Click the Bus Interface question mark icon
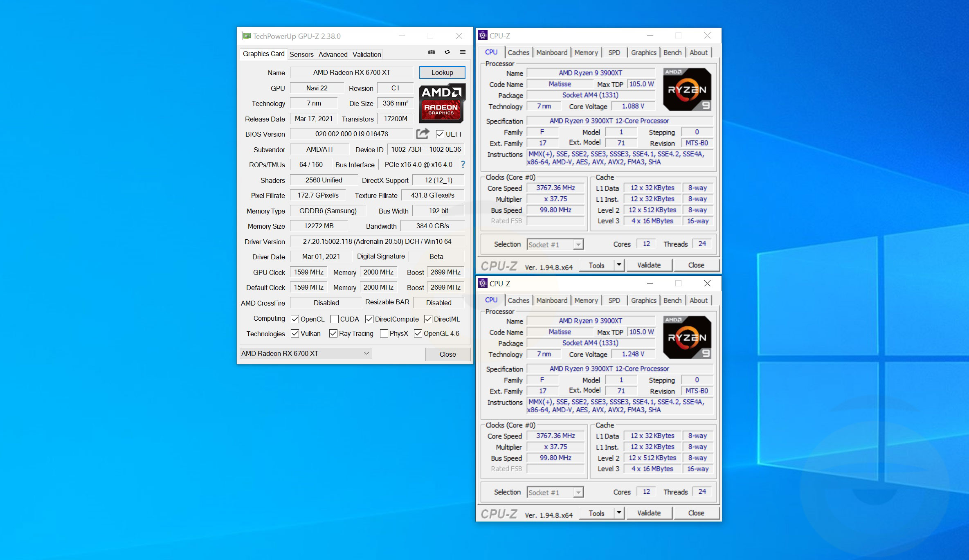 [x=463, y=164]
